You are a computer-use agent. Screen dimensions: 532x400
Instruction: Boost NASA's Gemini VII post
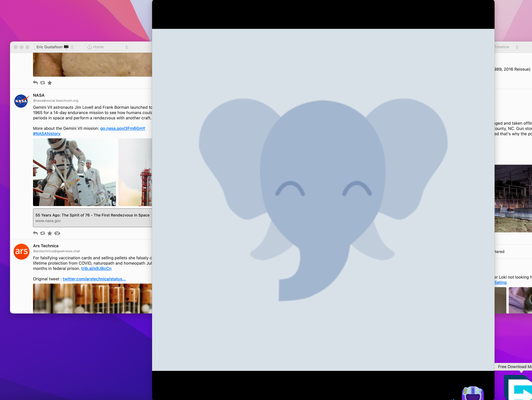coord(43,233)
